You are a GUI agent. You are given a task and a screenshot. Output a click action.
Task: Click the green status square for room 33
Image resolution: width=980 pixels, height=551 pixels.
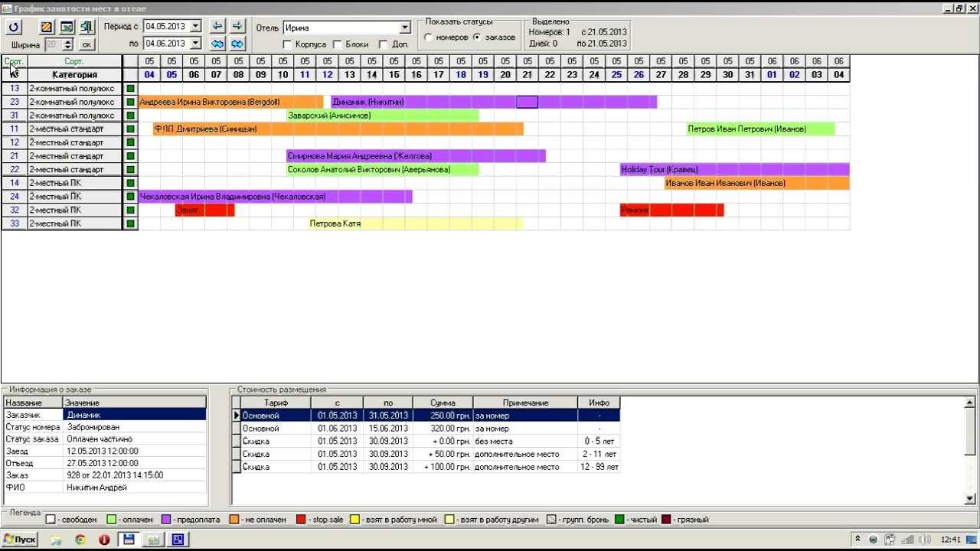[x=130, y=224]
